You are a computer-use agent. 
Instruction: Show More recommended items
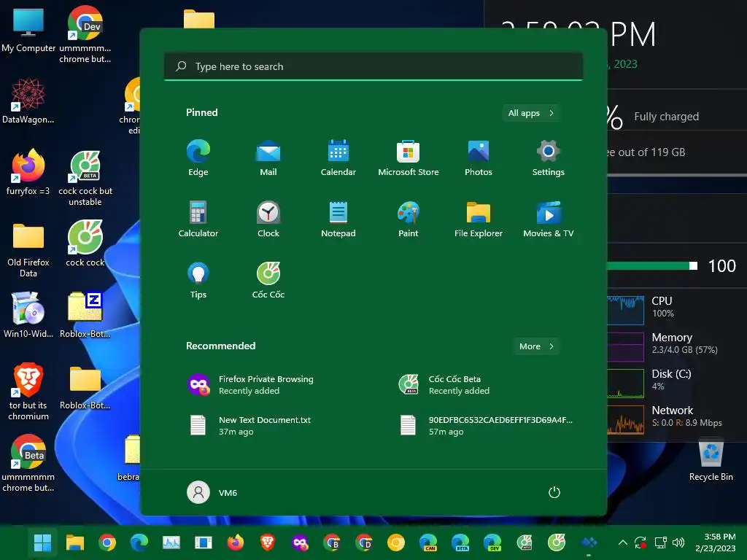tap(536, 346)
